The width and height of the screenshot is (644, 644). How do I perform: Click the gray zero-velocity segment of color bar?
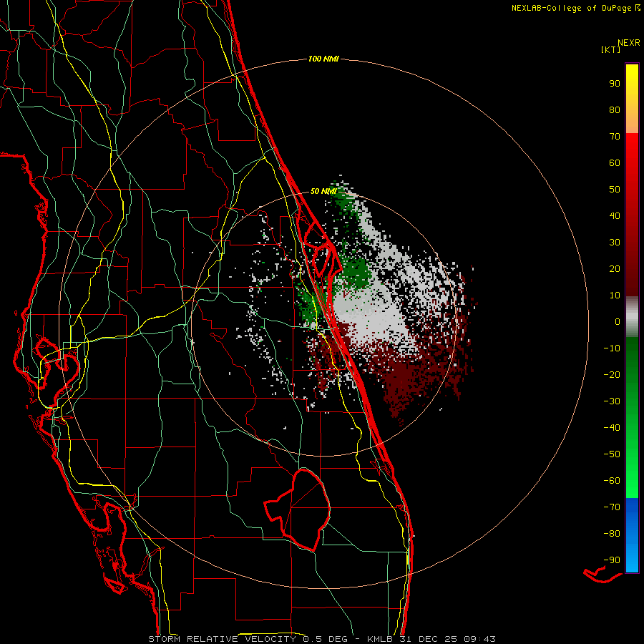click(x=632, y=317)
